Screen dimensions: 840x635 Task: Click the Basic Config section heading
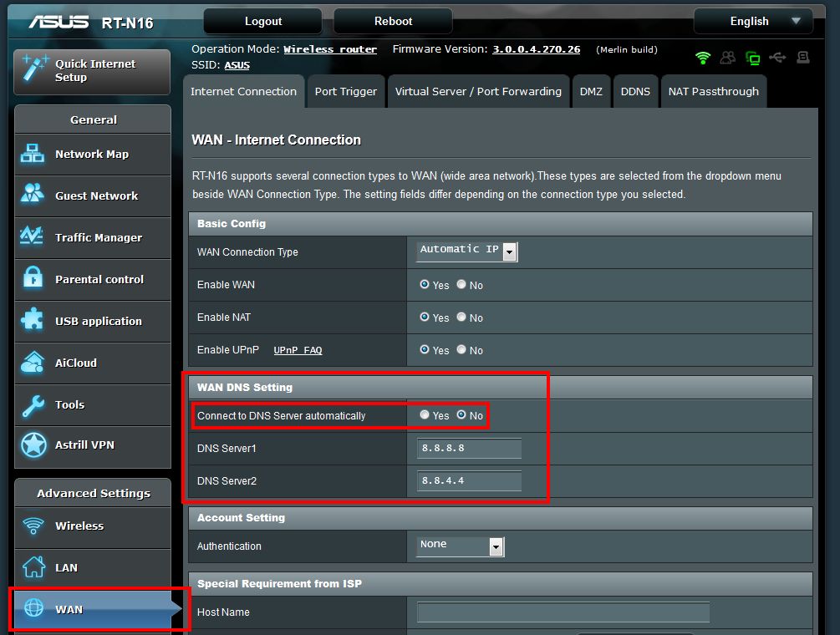click(x=232, y=224)
